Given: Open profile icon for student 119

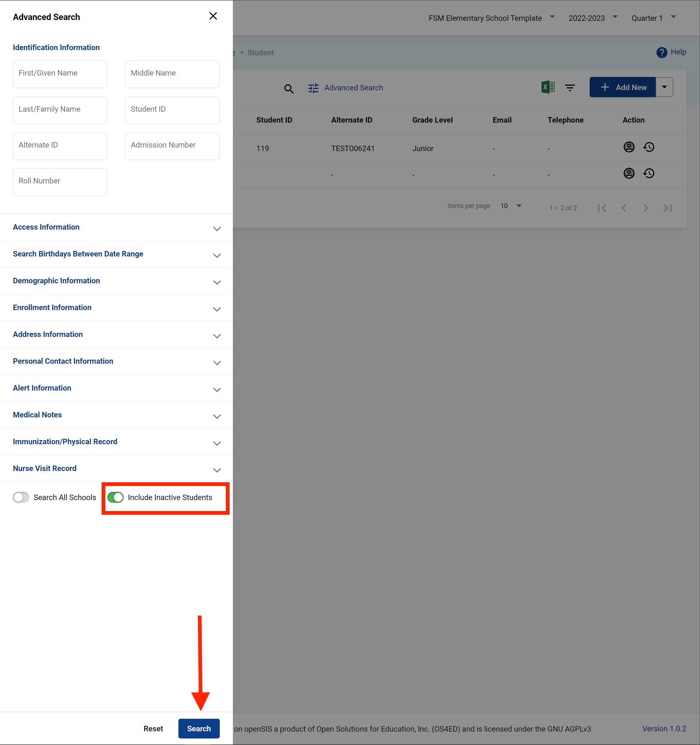Looking at the screenshot, I should 628,147.
